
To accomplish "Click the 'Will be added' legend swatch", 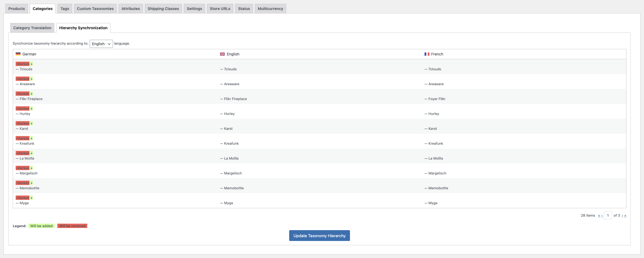I will (x=41, y=226).
